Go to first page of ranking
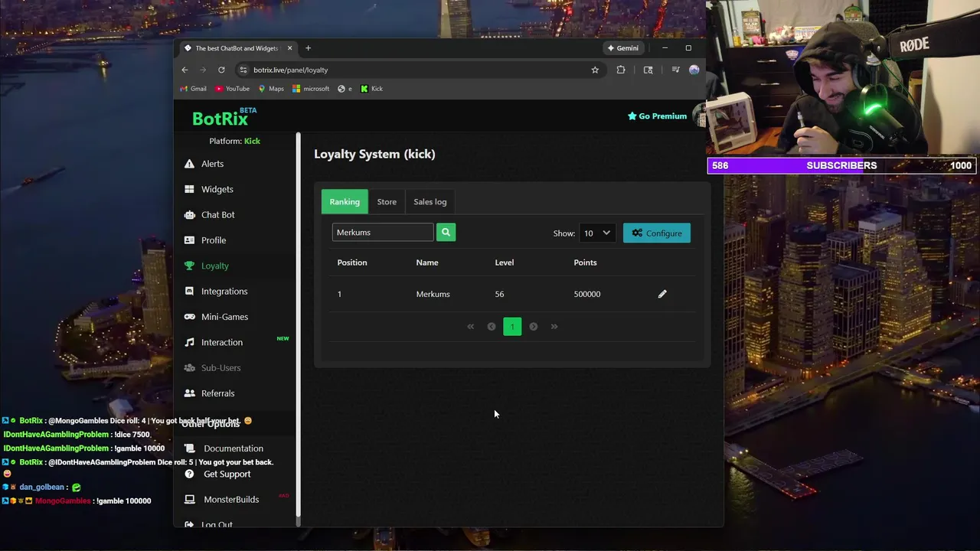The image size is (980, 551). coord(471,327)
